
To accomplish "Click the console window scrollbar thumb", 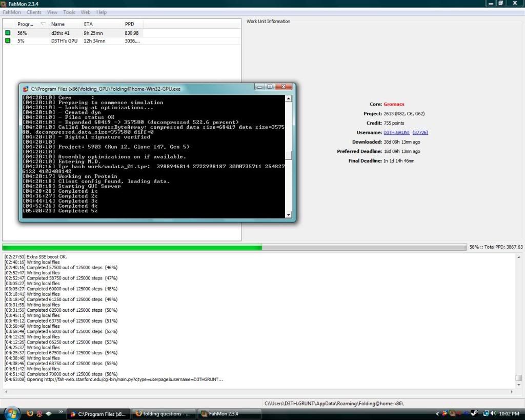I will pyautogui.click(x=288, y=155).
